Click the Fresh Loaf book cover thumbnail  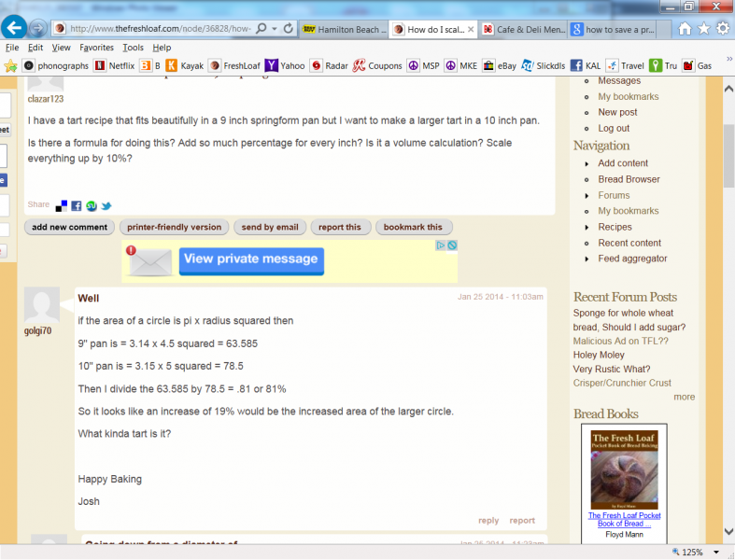623,469
